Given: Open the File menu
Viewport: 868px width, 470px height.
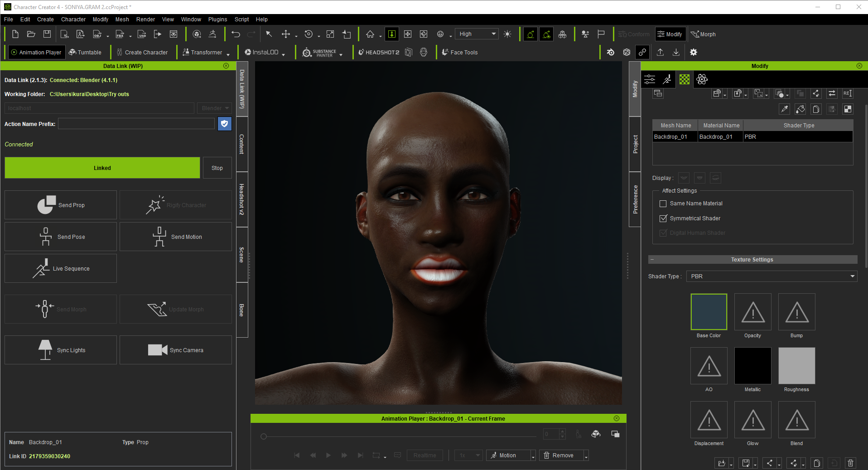Looking at the screenshot, I should [9, 19].
